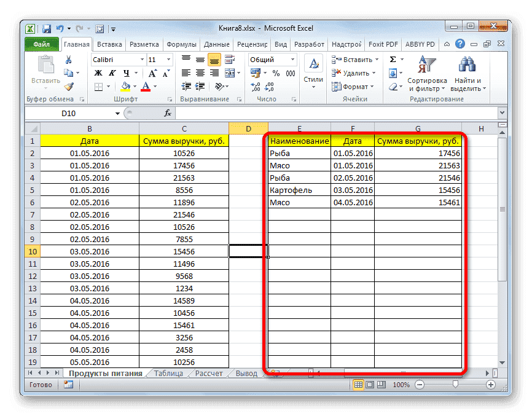This screenshot has height=416, width=532.
Task: Click the Increase Decimal icon
Action: tap(254, 87)
